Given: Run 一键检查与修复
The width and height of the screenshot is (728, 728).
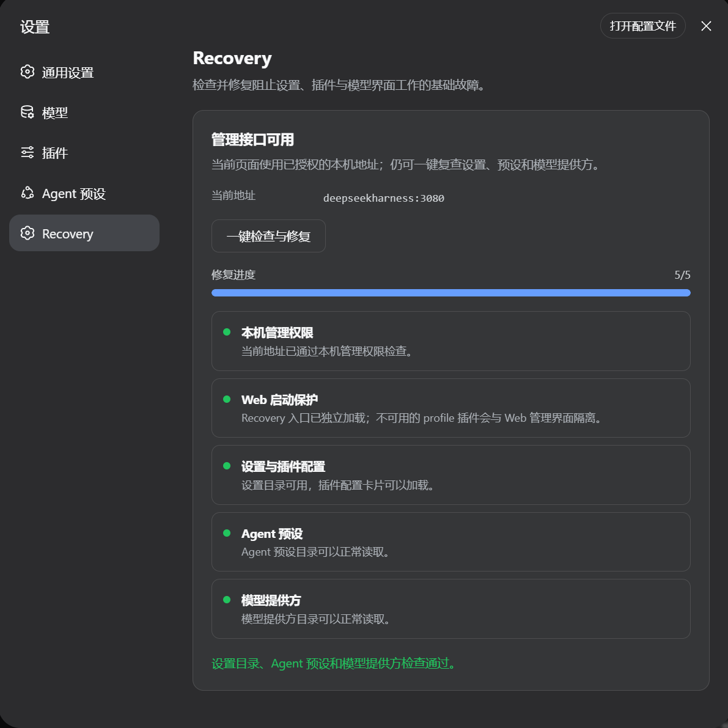Looking at the screenshot, I should coord(268,236).
